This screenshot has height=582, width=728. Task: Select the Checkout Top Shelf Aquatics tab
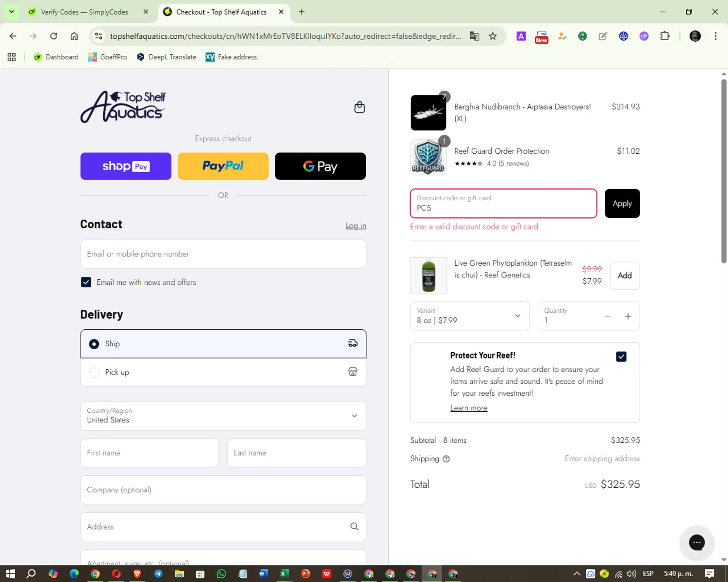pos(221,12)
